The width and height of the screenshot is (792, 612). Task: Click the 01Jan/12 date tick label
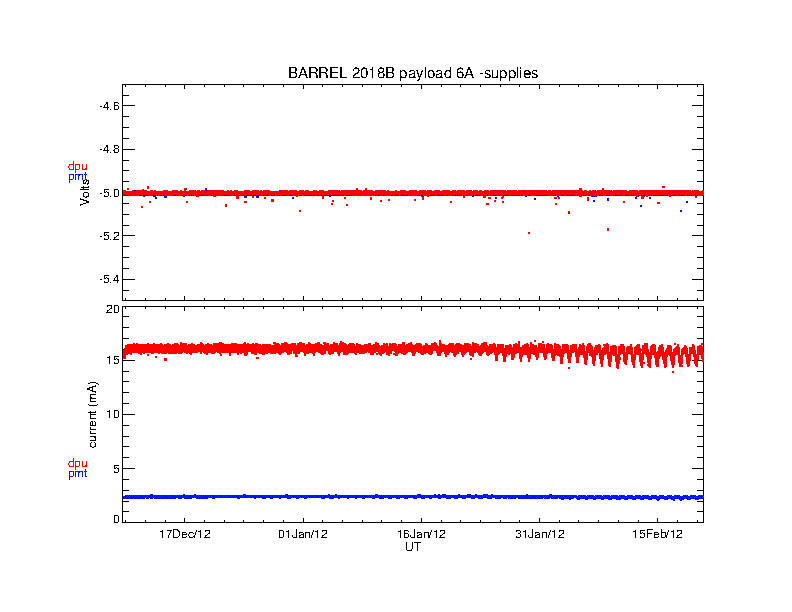(303, 534)
